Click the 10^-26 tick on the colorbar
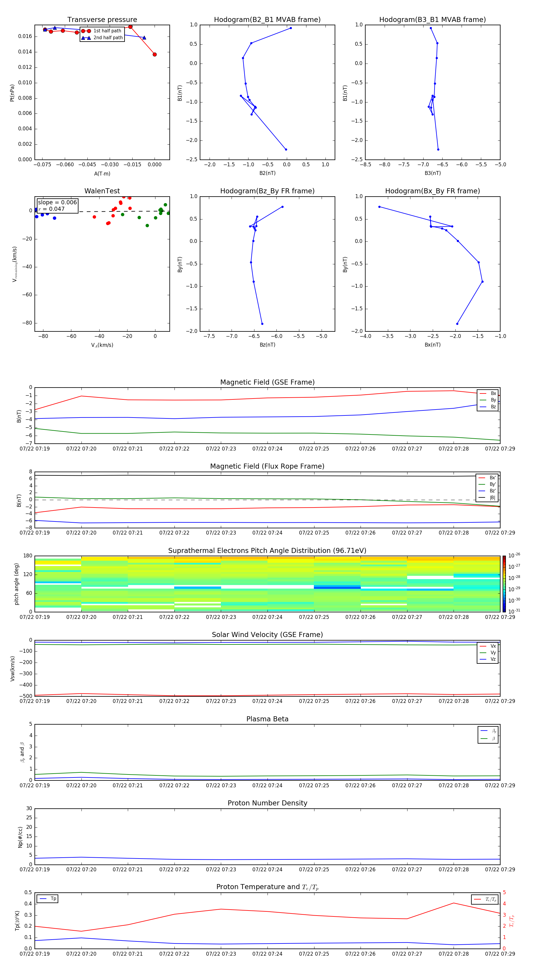The image size is (535, 980). pyautogui.click(x=514, y=555)
